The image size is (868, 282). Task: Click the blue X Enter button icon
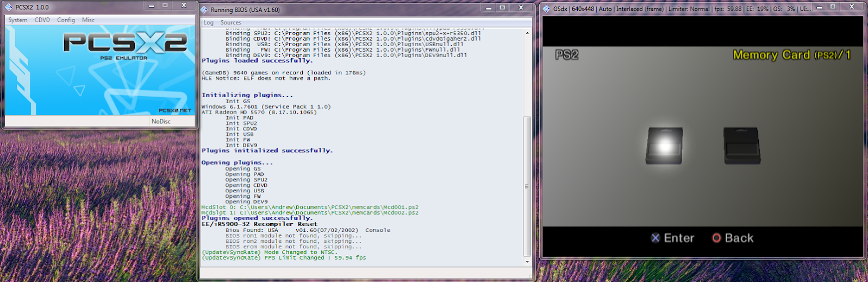(655, 238)
